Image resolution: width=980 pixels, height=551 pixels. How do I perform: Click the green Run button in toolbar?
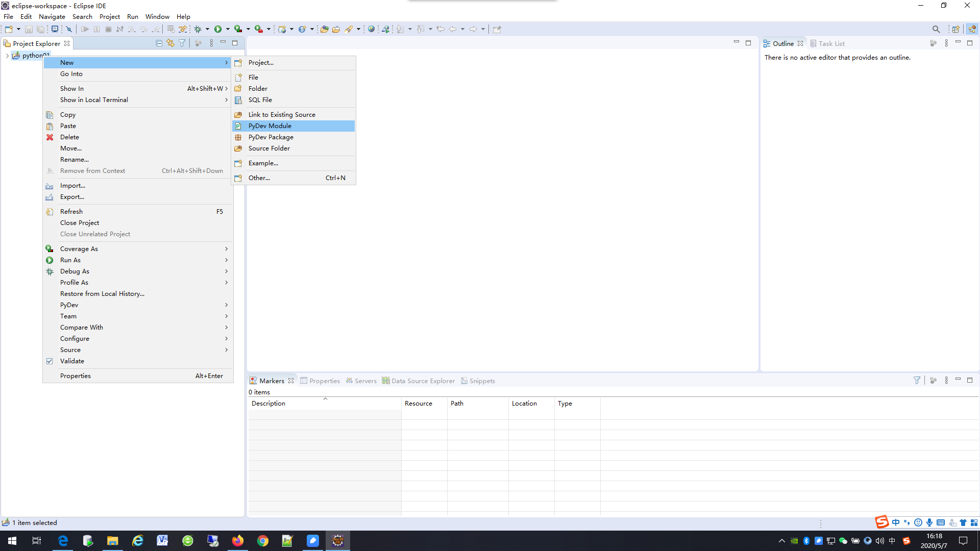click(218, 29)
